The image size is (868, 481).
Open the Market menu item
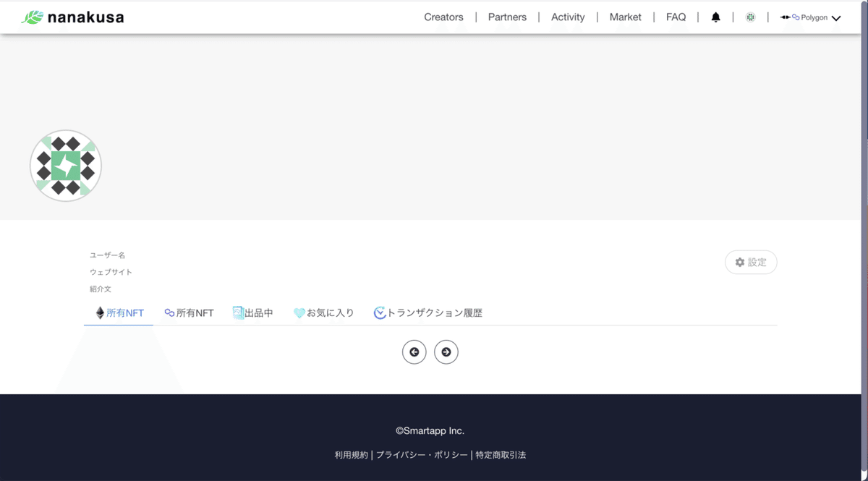(x=625, y=17)
